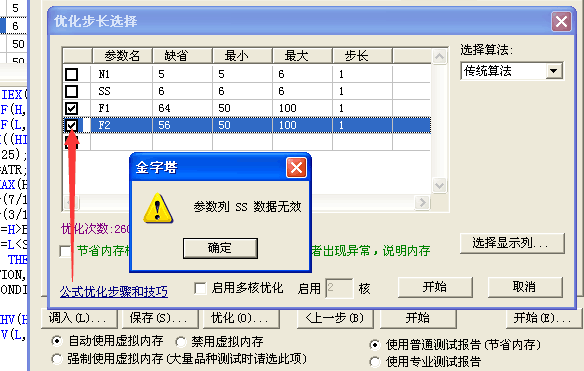Close the 金字塔 message box
Viewport: 584px width, 371px height.
click(296, 168)
